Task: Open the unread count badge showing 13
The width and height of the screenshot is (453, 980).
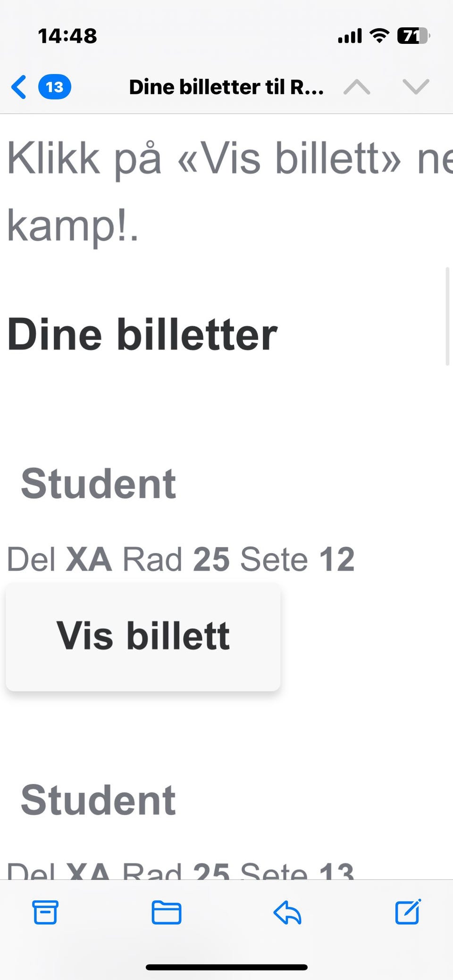Action: click(55, 87)
